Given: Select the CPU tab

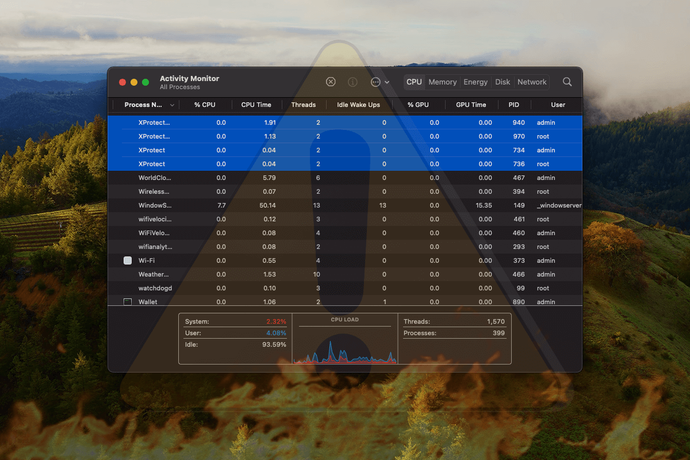Looking at the screenshot, I should tap(414, 82).
